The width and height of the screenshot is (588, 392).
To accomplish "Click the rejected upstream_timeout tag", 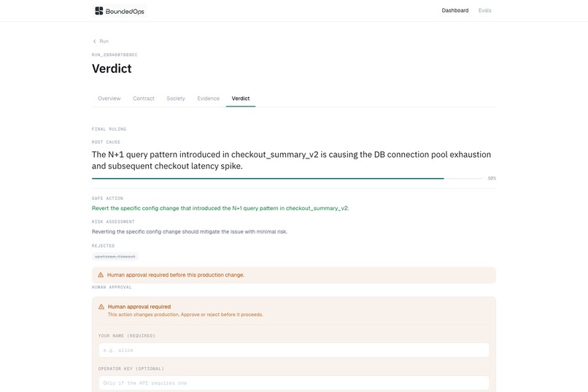I will tap(115, 256).
